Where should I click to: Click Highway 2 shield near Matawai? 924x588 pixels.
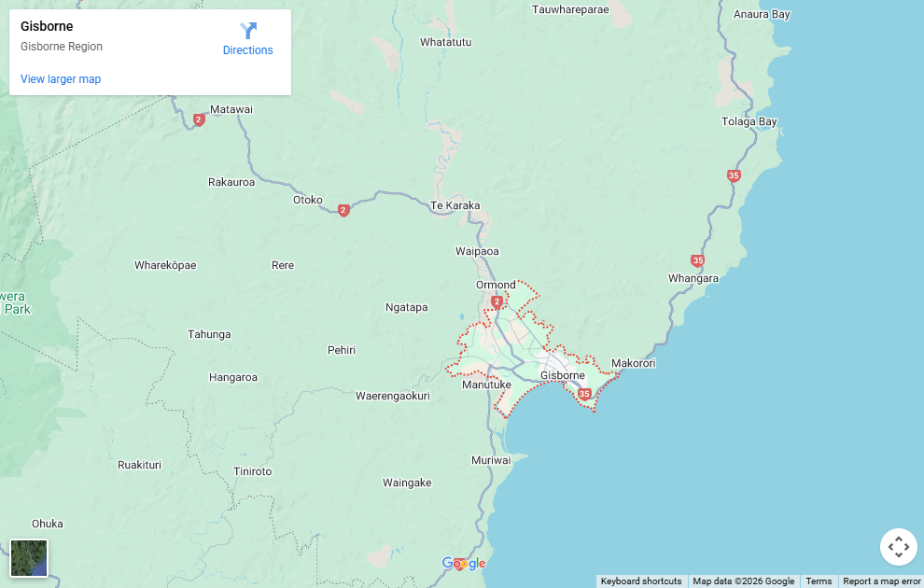point(198,119)
